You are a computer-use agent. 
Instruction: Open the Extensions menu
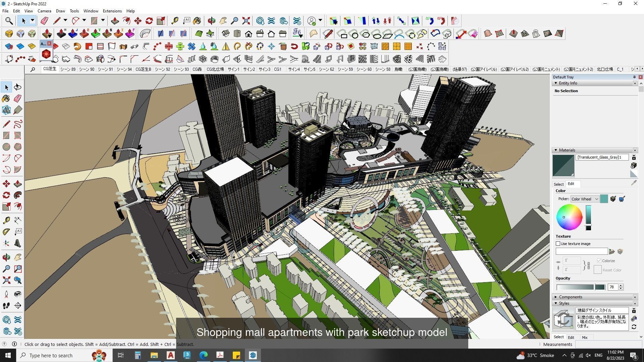pyautogui.click(x=112, y=11)
